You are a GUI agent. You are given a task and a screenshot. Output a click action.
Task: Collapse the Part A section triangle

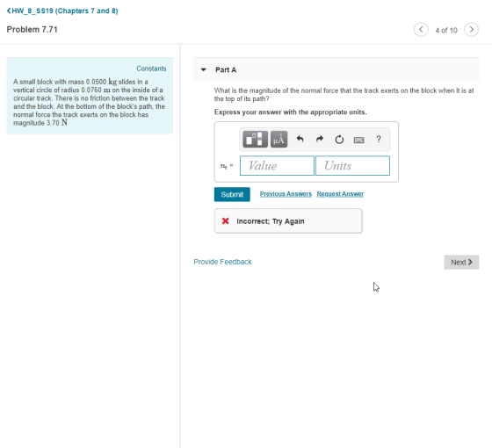tap(204, 69)
